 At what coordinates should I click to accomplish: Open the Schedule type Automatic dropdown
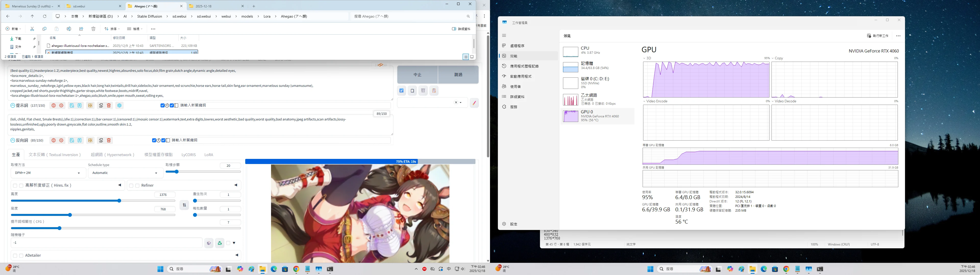pos(125,173)
